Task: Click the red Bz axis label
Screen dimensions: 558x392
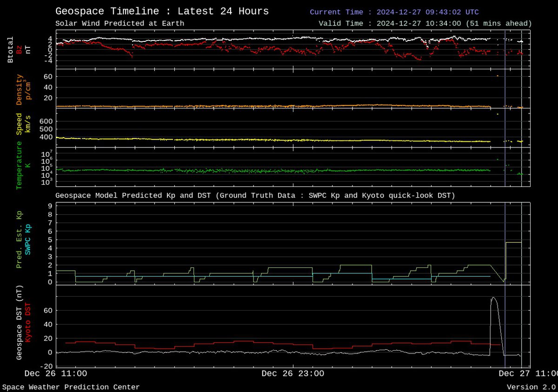Action: point(19,50)
